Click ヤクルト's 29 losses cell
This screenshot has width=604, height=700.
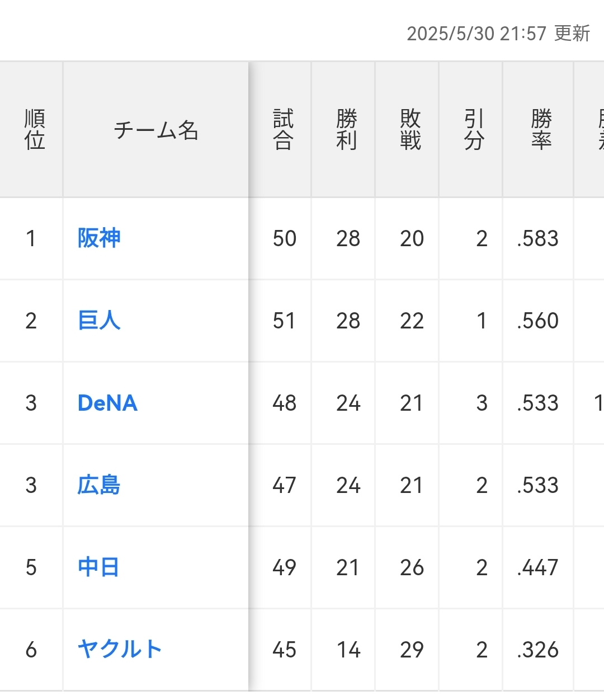click(x=412, y=650)
